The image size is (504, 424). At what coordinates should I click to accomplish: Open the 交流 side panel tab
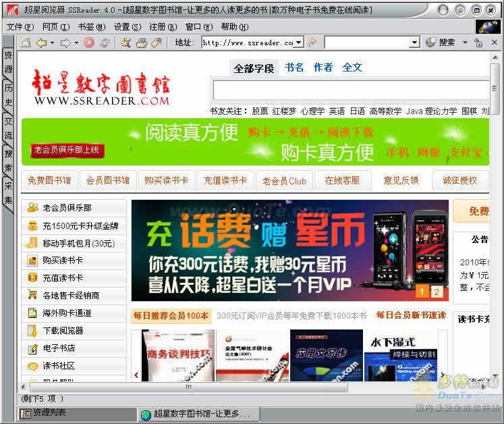tap(8, 128)
